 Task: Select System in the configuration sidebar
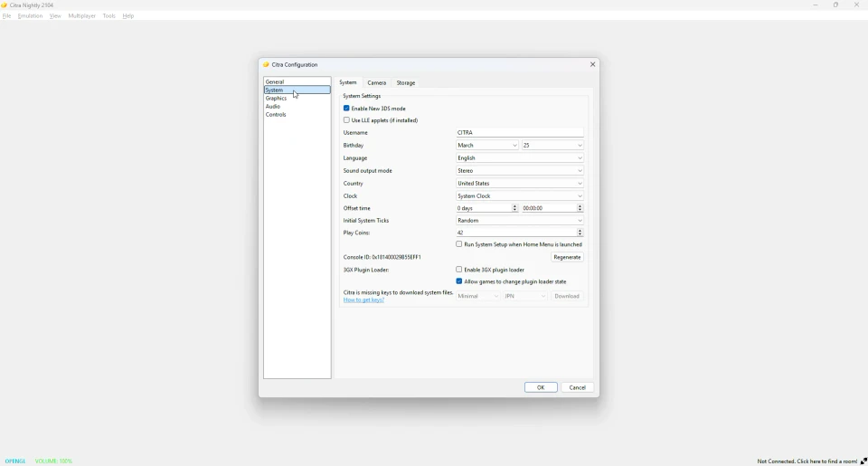coord(297,90)
